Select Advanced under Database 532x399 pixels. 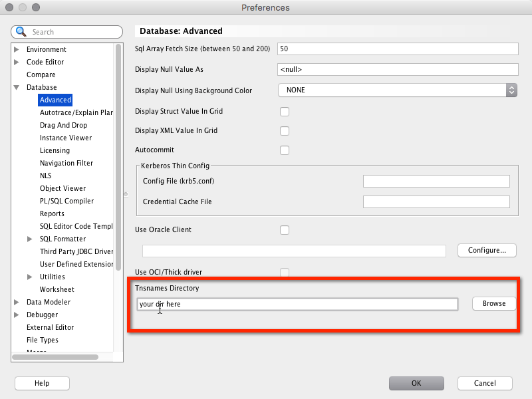coord(55,100)
